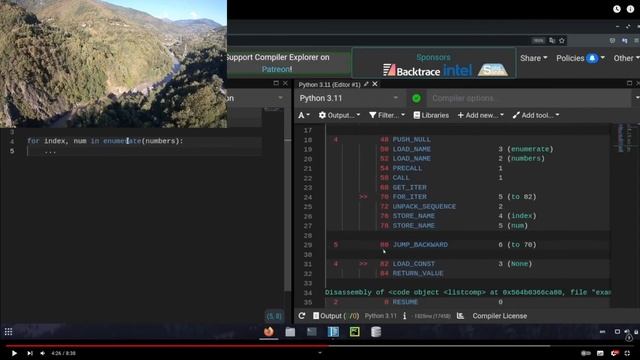Image resolution: width=640 pixels, height=360 pixels.
Task: Click FOR_ITER bytecode line
Action: coord(409,197)
